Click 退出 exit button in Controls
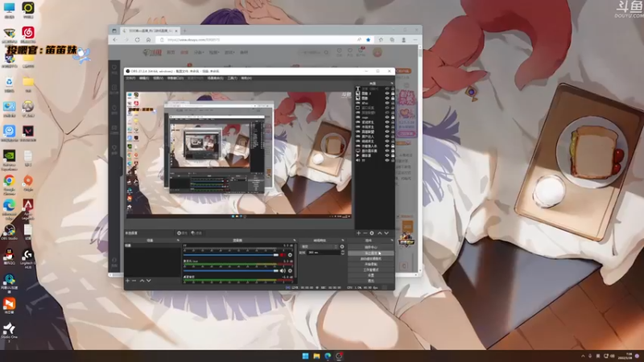The width and height of the screenshot is (644, 362). pyautogui.click(x=371, y=281)
